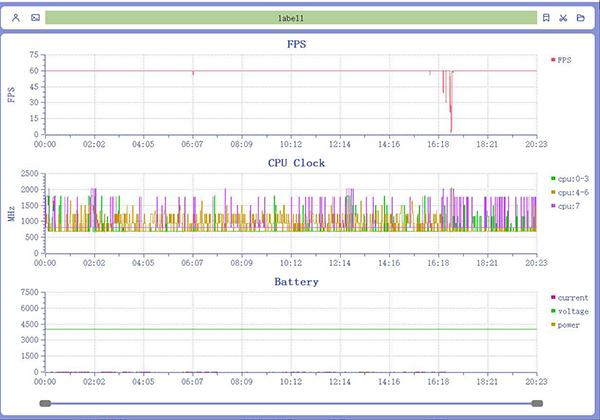The width and height of the screenshot is (600, 420).
Task: Click the left handle of time range slider
Action: click(x=45, y=403)
